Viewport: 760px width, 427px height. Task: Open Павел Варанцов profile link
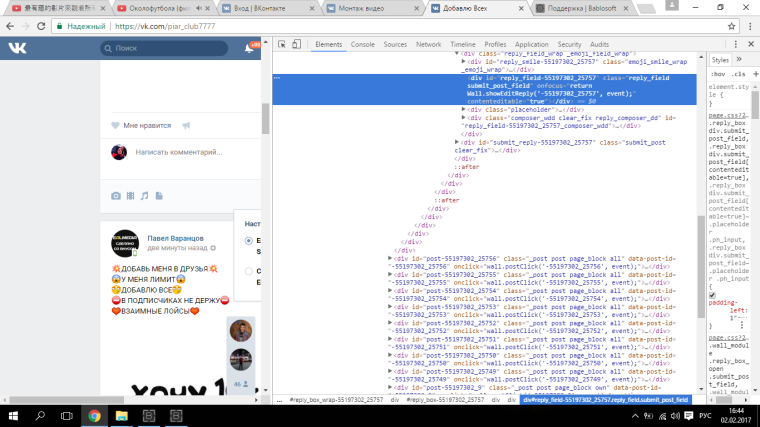(x=175, y=239)
